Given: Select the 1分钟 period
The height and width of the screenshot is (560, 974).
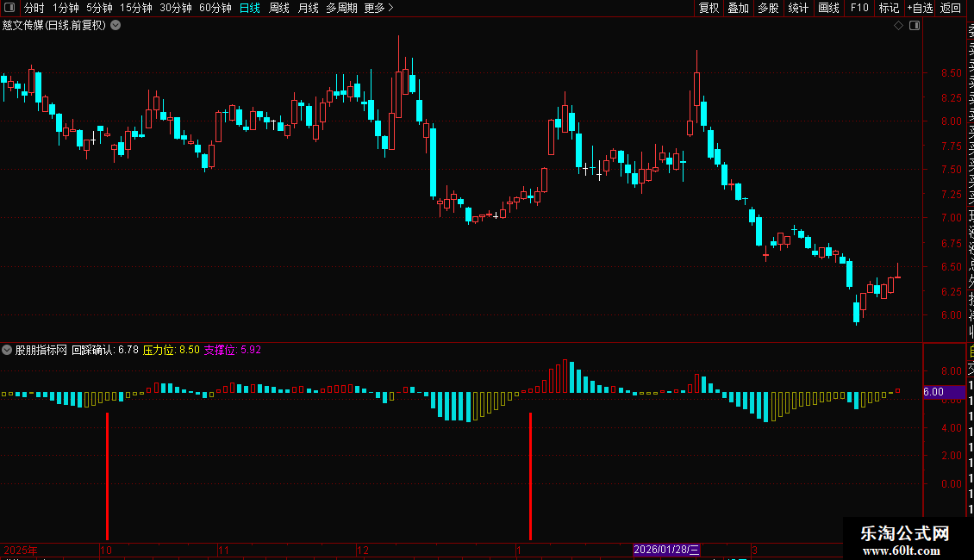Looking at the screenshot, I should point(66,8).
